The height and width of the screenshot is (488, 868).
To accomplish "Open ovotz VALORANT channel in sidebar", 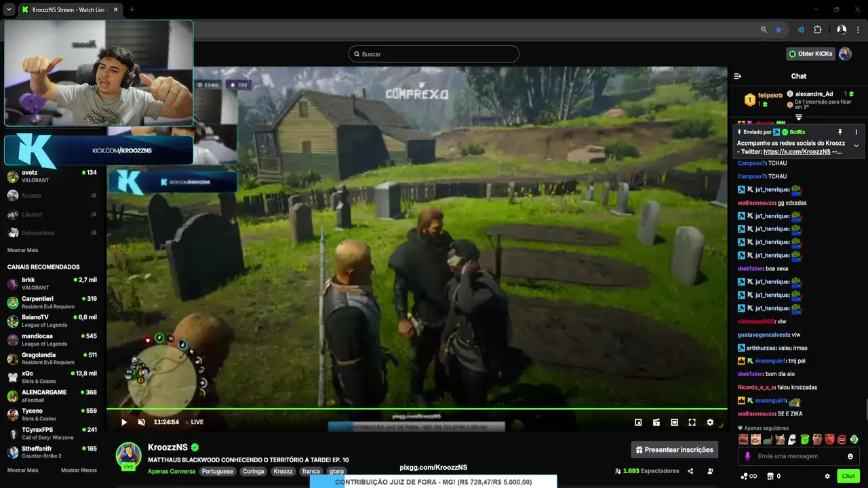I will pyautogui.click(x=52, y=176).
